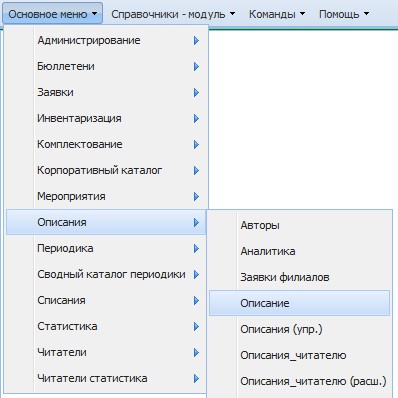Expand the Корпоративный каталог submenu arrow

pyautogui.click(x=196, y=171)
